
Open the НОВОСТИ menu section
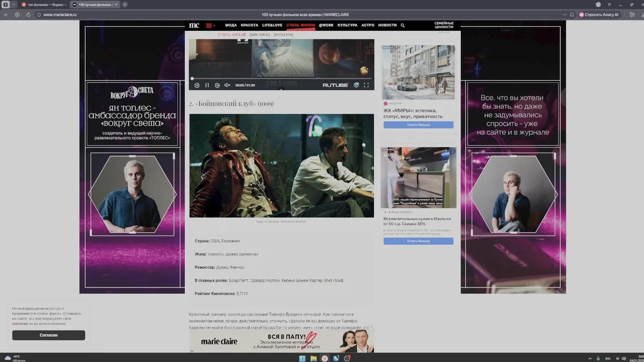point(387,25)
